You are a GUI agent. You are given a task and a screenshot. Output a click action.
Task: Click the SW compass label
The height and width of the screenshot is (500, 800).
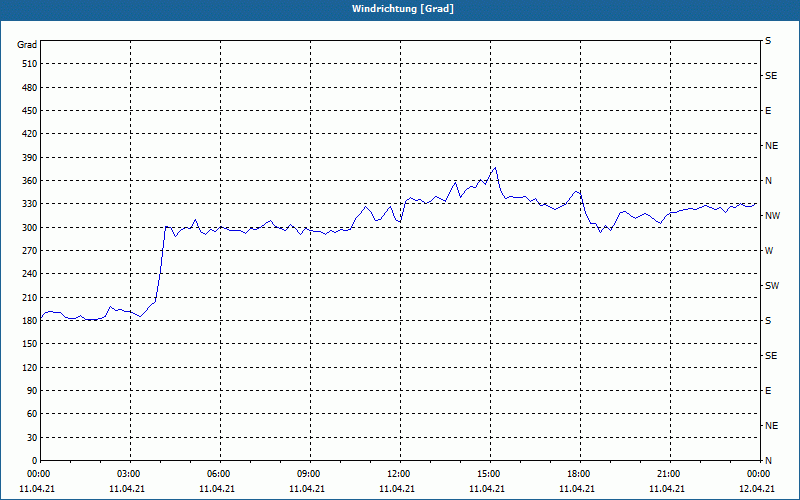pos(772,286)
